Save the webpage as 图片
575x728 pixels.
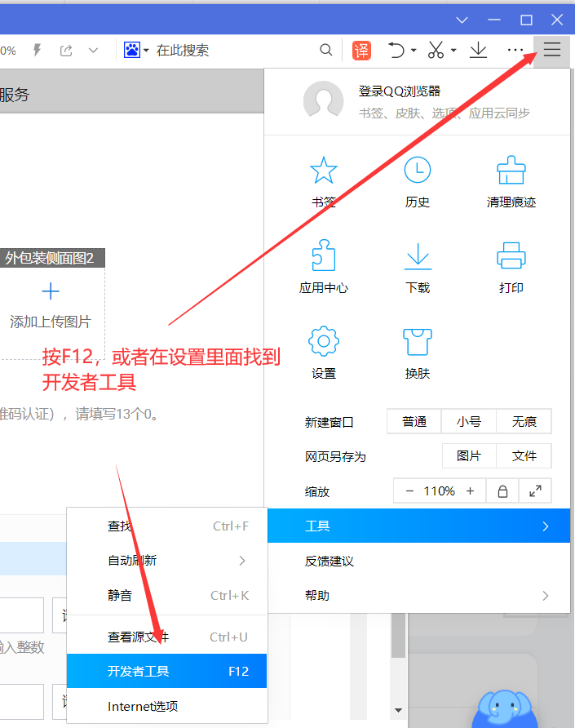pyautogui.click(x=469, y=456)
